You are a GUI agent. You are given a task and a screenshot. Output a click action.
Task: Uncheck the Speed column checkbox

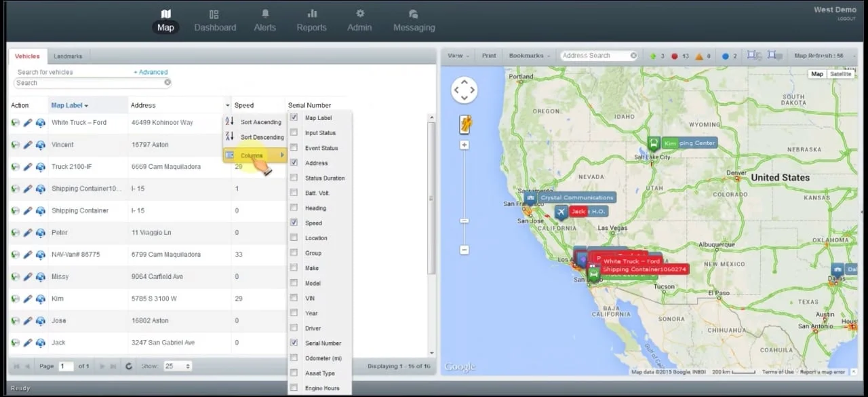(x=294, y=223)
